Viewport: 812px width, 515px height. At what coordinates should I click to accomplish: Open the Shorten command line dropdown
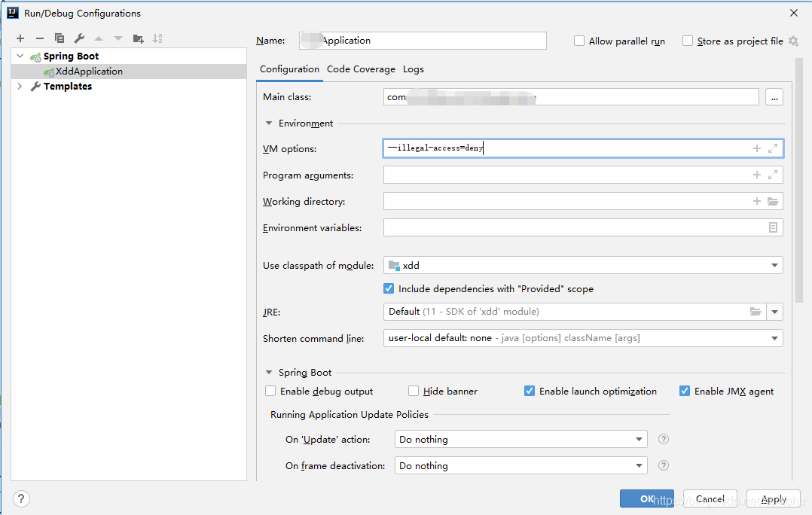(x=583, y=338)
